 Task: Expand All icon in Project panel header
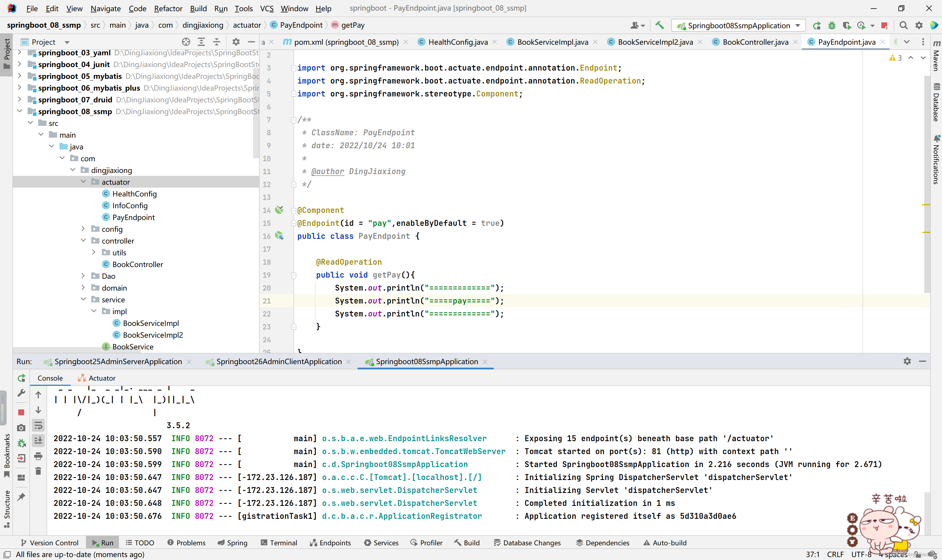(201, 42)
